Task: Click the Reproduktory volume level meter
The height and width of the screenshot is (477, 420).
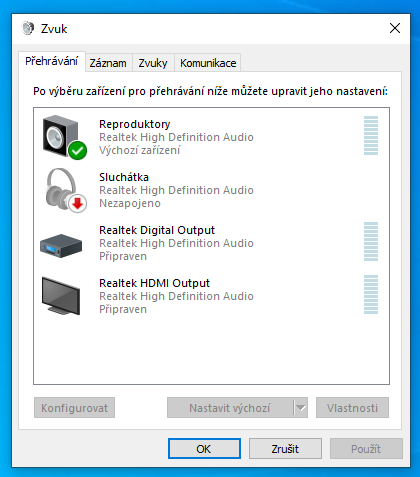Action: tap(371, 135)
